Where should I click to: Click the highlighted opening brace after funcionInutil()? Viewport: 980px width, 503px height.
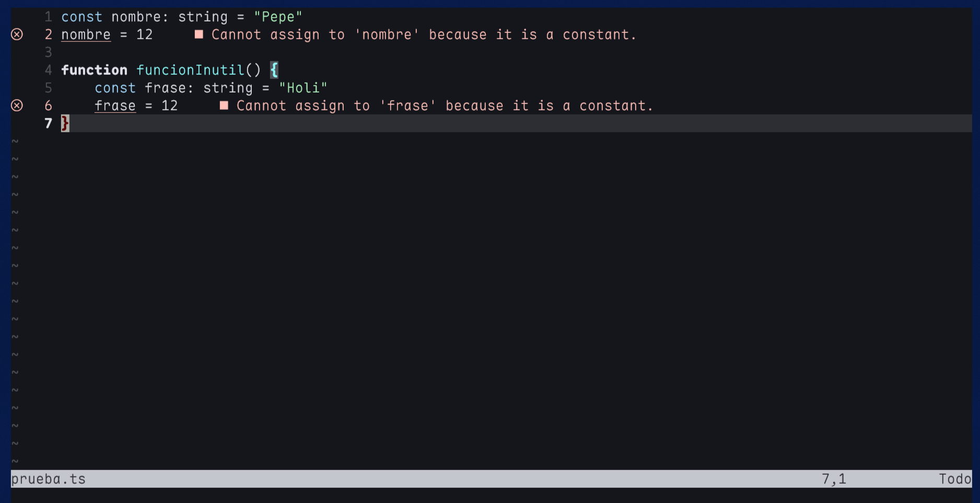[x=274, y=70]
